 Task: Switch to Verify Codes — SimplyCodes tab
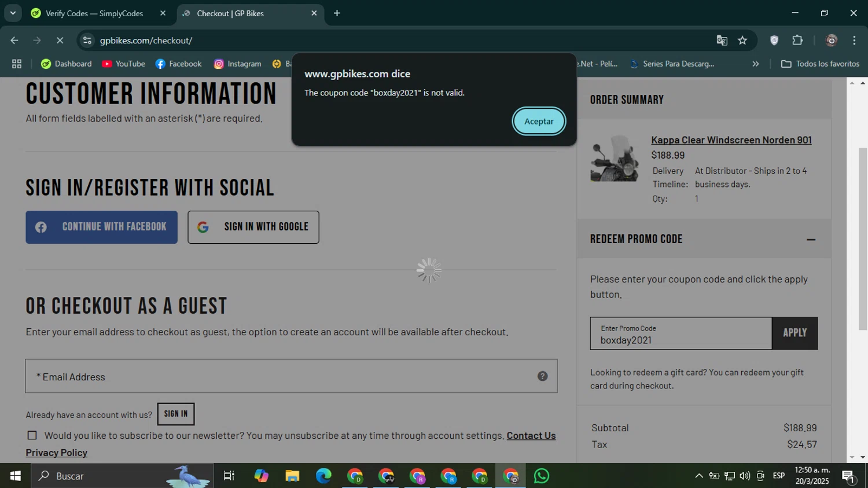pyautogui.click(x=94, y=13)
